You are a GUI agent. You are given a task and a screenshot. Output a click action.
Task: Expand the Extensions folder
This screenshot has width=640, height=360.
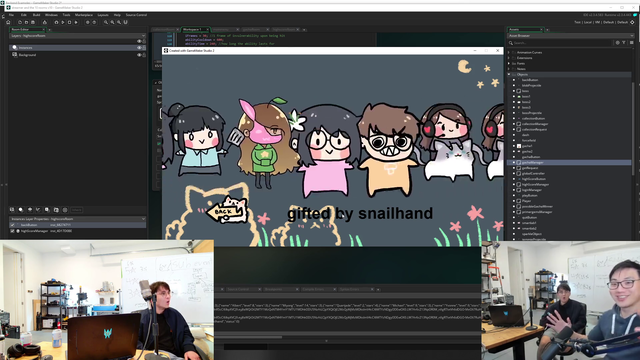(x=509, y=58)
